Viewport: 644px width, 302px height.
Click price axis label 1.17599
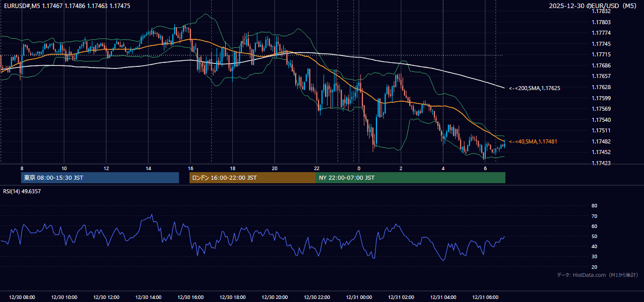tap(602, 98)
